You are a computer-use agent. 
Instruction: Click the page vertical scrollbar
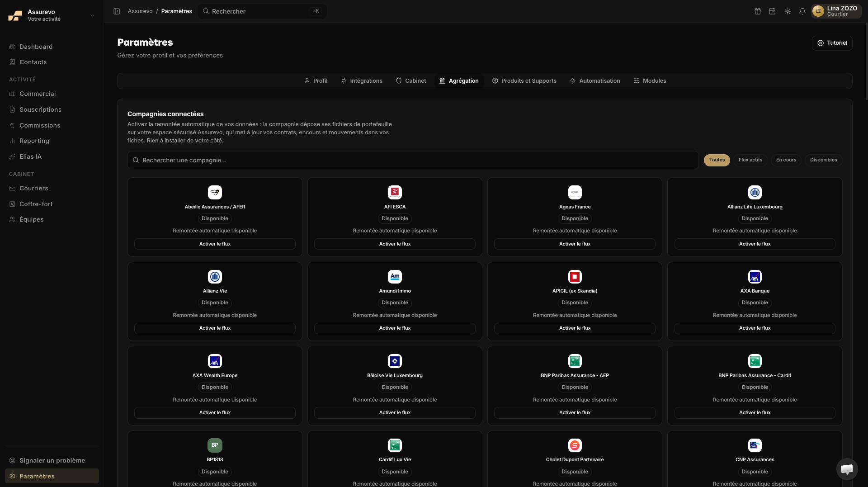click(x=866, y=61)
